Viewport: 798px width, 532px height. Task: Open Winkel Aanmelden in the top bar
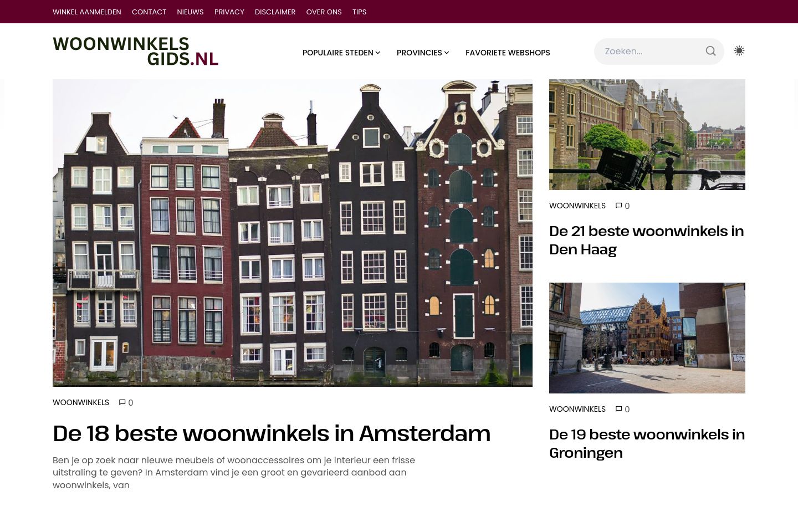tap(86, 12)
